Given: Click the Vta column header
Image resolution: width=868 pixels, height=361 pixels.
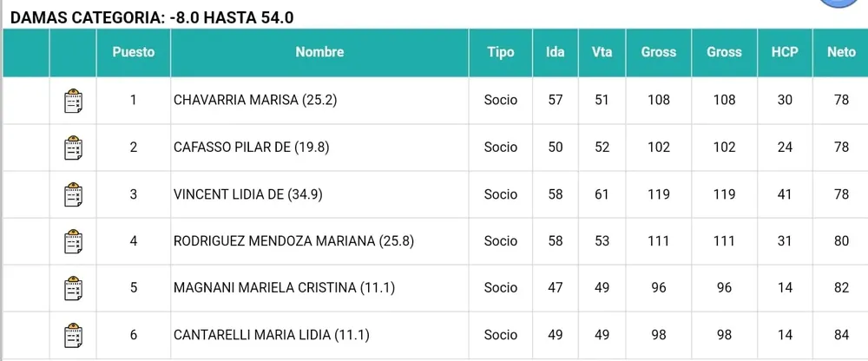Looking at the screenshot, I should coord(602,52).
